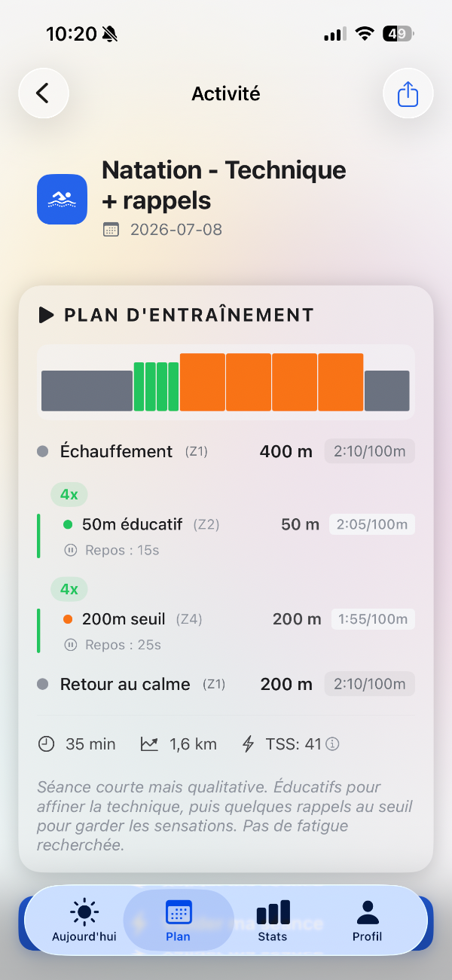The width and height of the screenshot is (452, 980).
Task: Tap the distance trend icon by 1,6 km
Action: coord(149,744)
